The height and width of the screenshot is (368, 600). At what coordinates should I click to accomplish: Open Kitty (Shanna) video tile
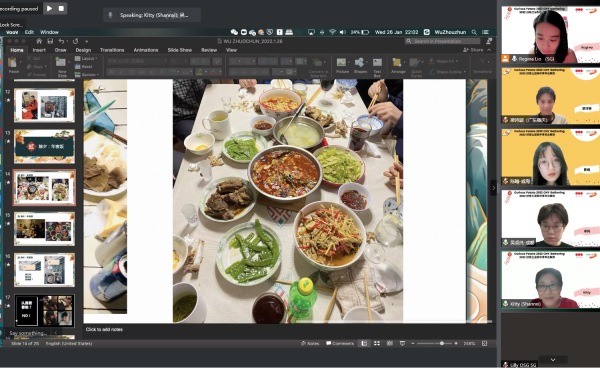coord(550,280)
